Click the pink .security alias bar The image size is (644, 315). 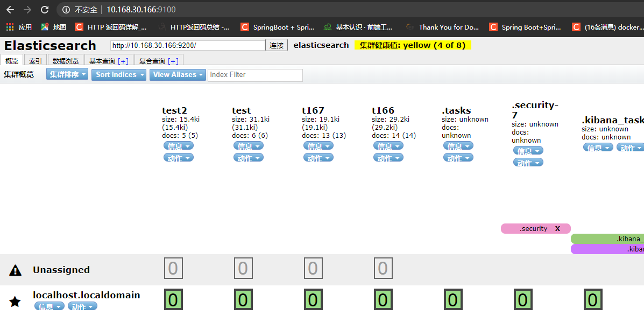535,229
